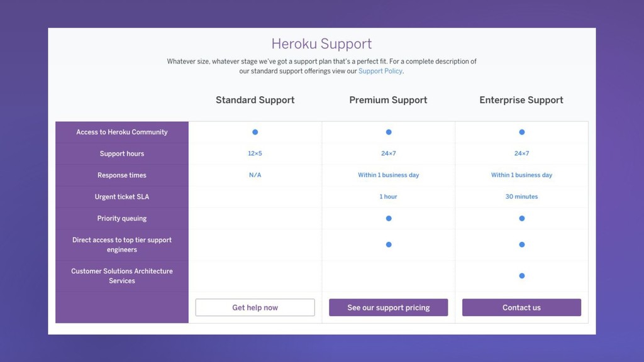Select the Enterprise Support column heading
This screenshot has width=644, height=362.
[x=521, y=100]
